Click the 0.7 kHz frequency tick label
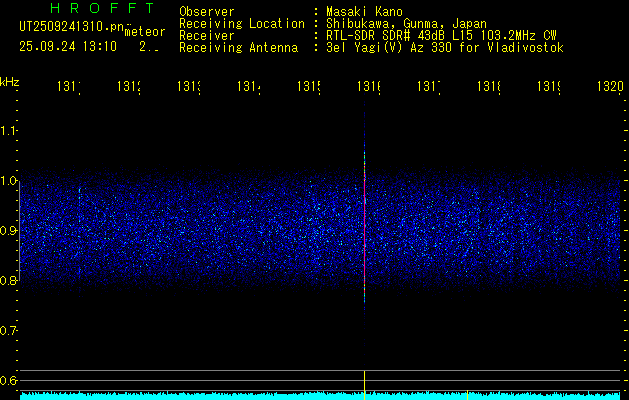 coord(9,331)
